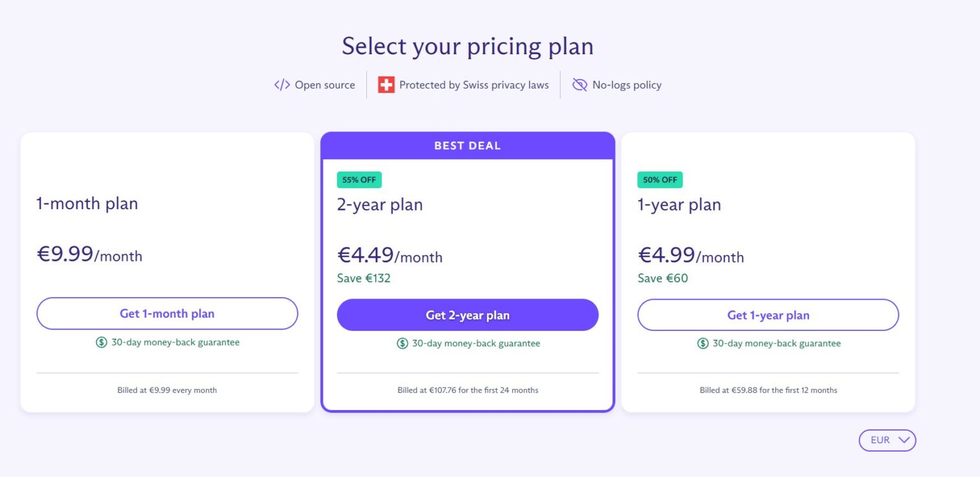The image size is (980, 477).
Task: Click the Get 2-year plan button
Action: pos(468,315)
